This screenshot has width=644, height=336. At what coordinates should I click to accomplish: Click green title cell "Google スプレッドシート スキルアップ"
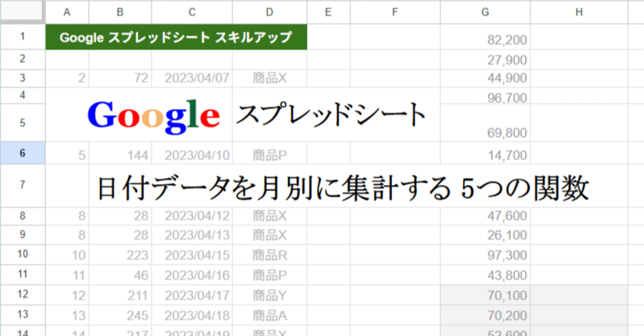[176, 37]
